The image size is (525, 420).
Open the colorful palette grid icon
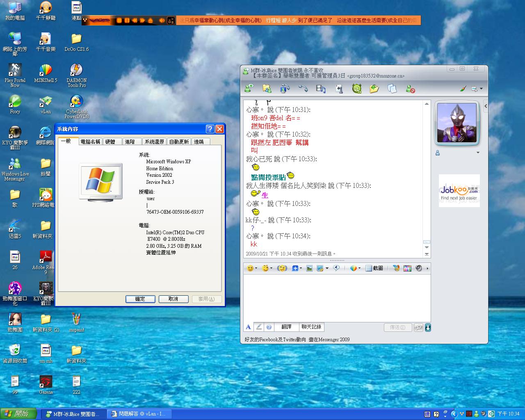point(407,268)
